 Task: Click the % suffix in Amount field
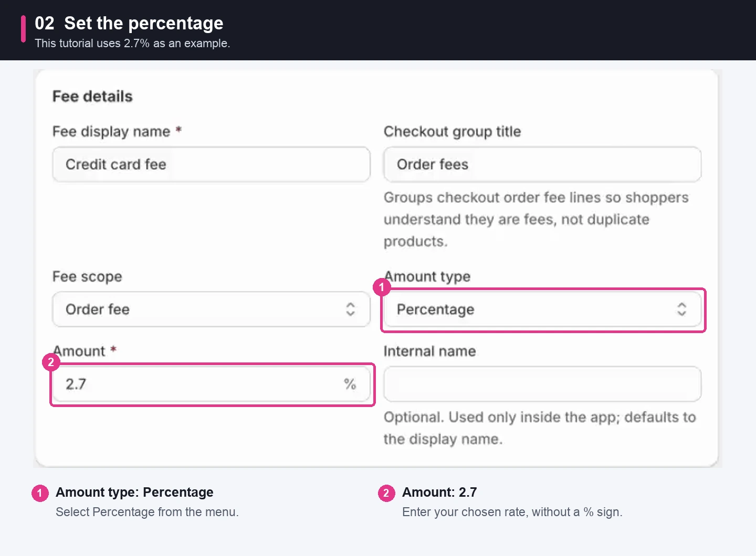coord(350,384)
